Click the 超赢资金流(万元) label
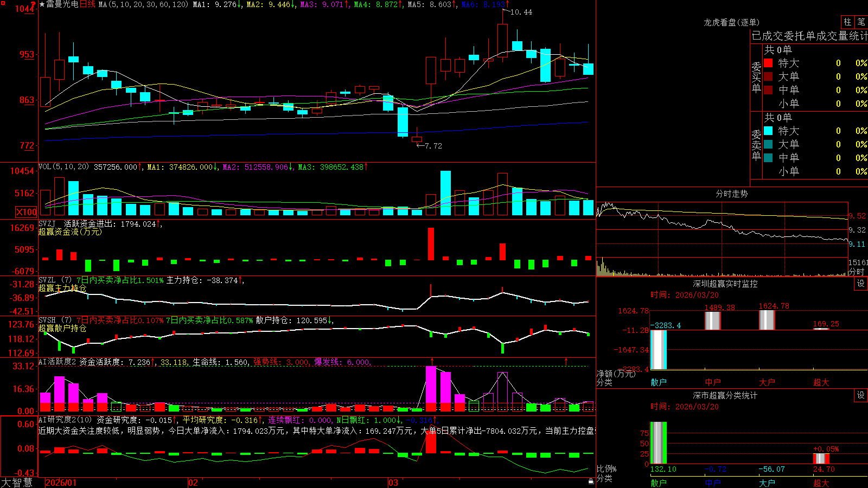Viewport: 868px width, 488px height. point(70,232)
